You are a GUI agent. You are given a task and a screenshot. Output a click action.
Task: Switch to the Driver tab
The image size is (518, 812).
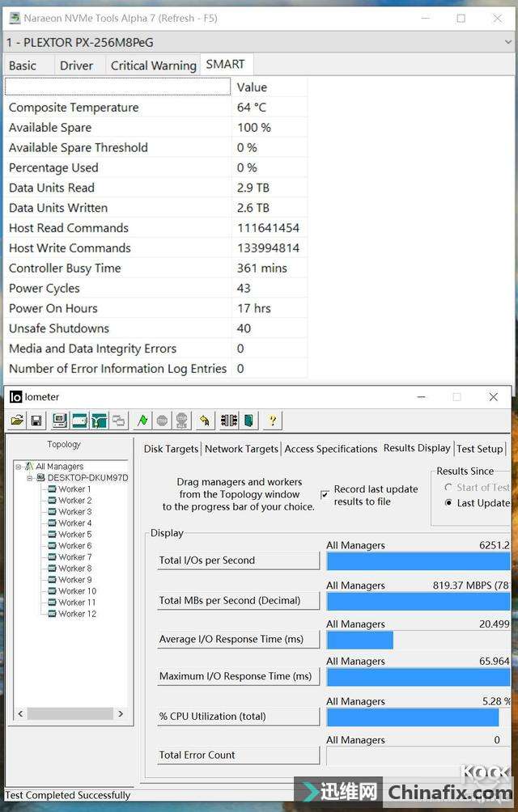point(77,66)
